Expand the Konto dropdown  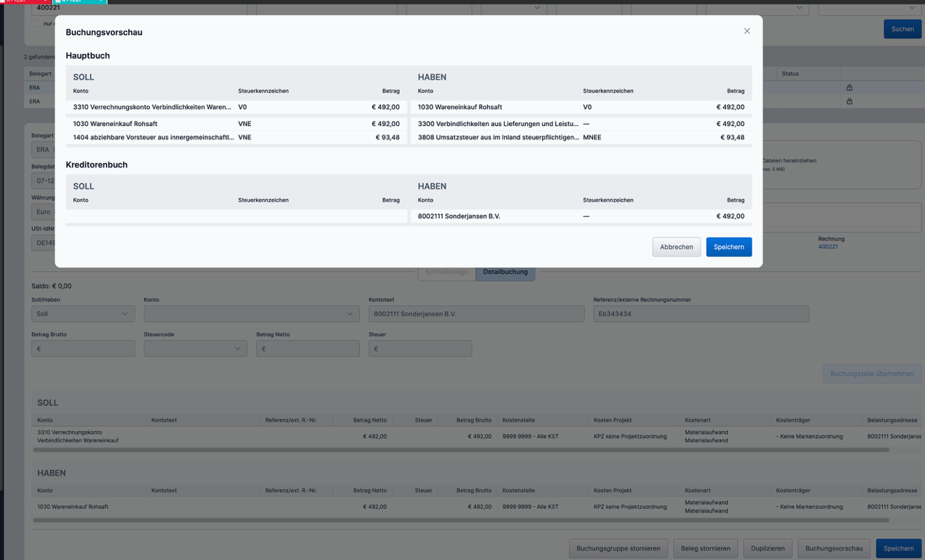251,314
